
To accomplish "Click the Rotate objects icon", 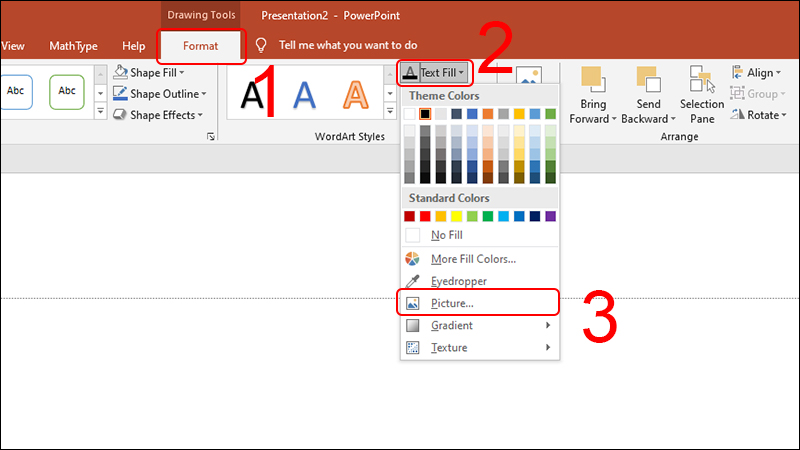I will (738, 115).
